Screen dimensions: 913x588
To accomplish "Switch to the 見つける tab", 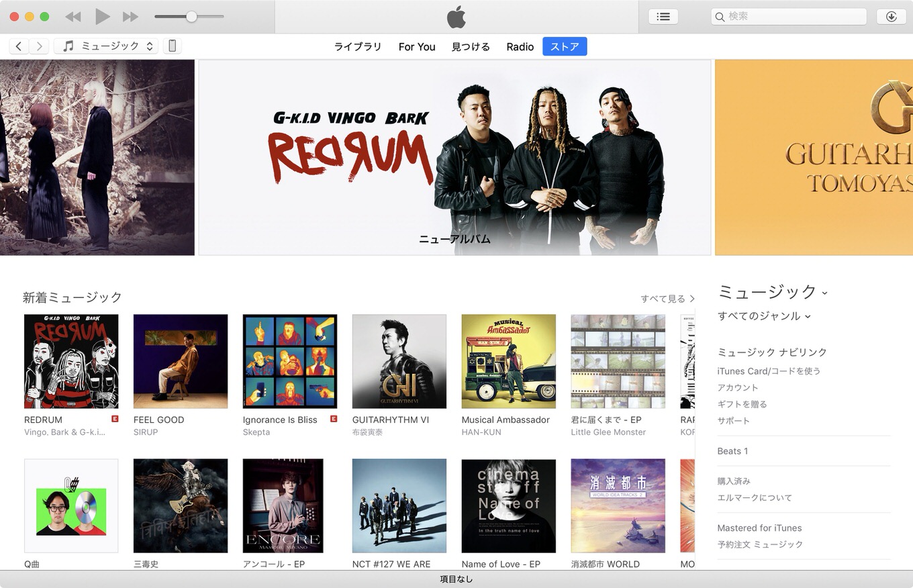I will pyautogui.click(x=471, y=47).
